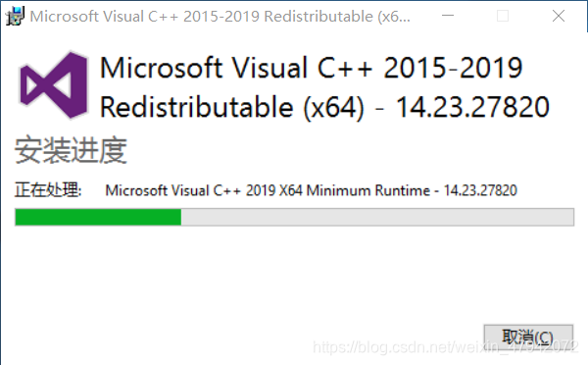Click the Microsoft Visual C++ 2015-2019 heading line
The width and height of the screenshot is (588, 365).
[311, 68]
